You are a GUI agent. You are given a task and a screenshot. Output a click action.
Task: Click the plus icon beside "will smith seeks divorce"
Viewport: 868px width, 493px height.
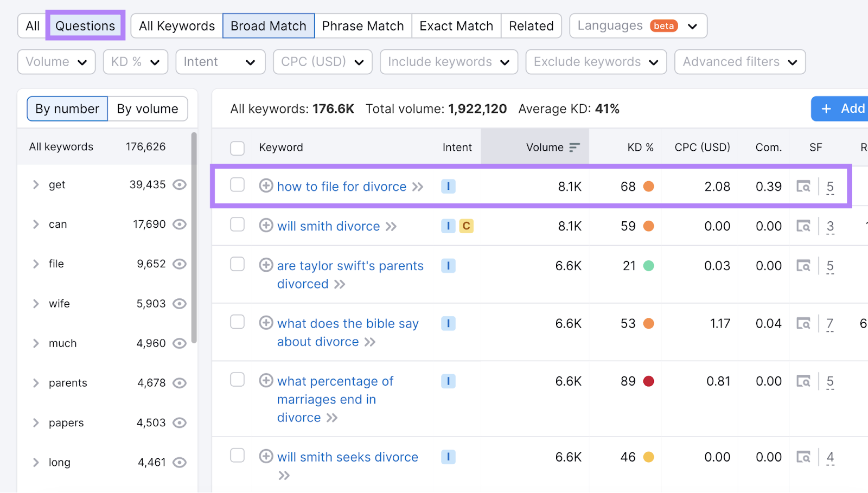pos(266,456)
